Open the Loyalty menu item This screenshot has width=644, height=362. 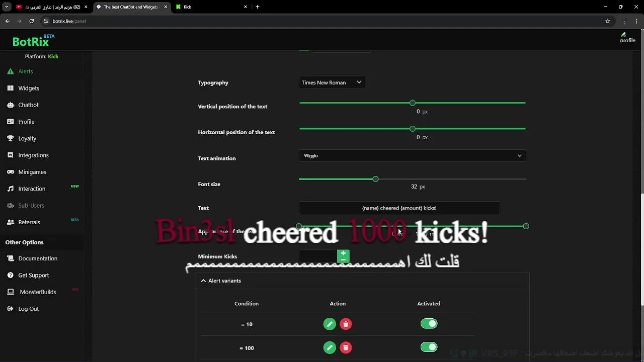point(27,138)
